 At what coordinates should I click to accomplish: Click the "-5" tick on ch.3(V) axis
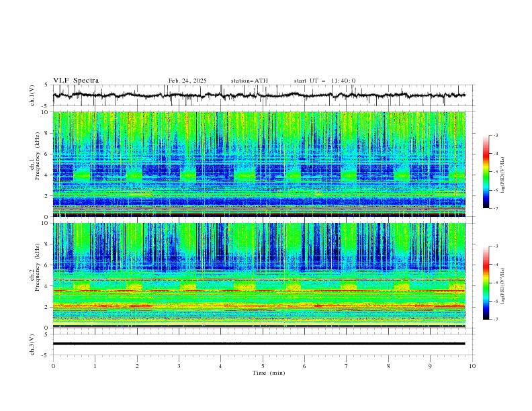tap(46, 355)
